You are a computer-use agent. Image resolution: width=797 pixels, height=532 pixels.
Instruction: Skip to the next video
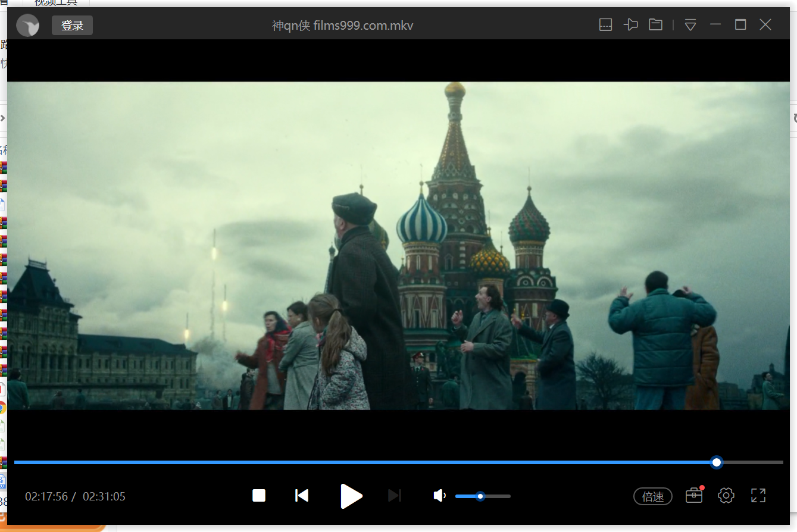coord(395,495)
